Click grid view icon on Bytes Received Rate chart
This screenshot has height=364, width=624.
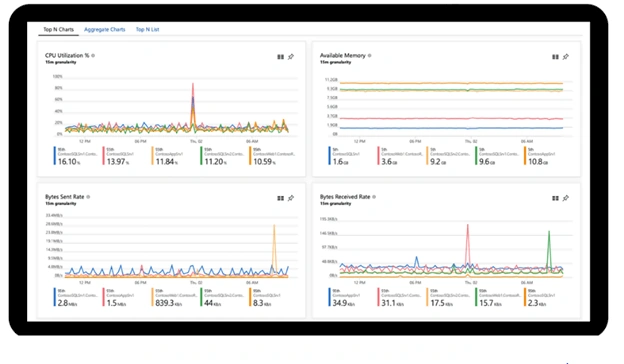(556, 198)
